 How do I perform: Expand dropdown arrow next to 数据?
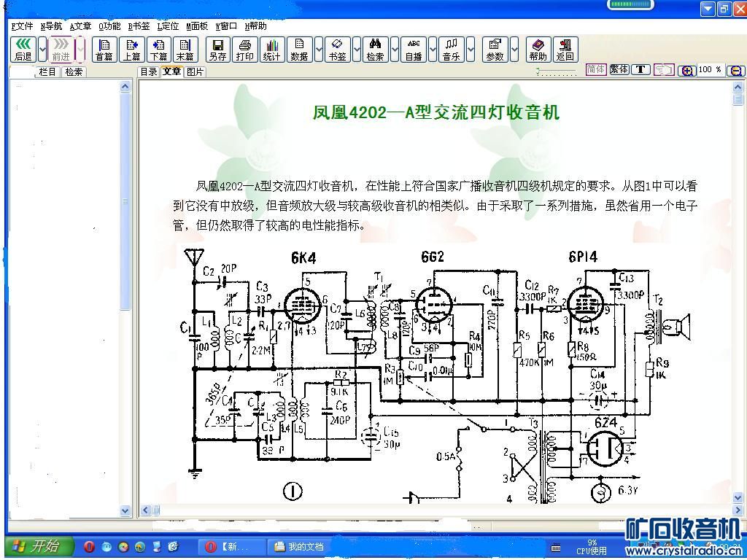pos(319,50)
